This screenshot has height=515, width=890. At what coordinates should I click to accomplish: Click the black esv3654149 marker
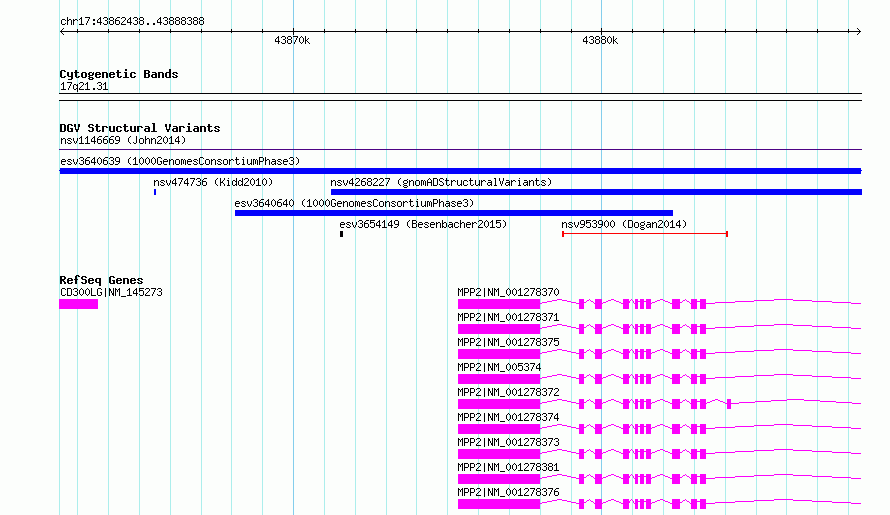[341, 234]
